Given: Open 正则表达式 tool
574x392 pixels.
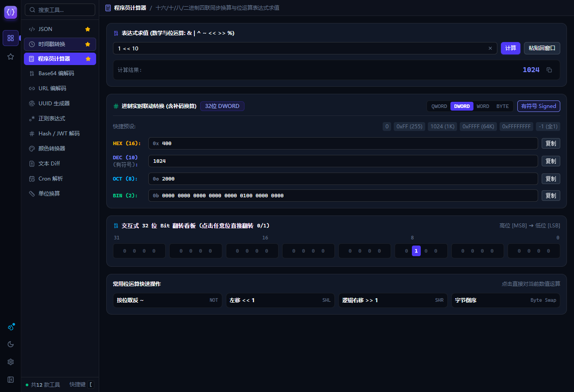Looking at the screenshot, I should tap(60, 119).
